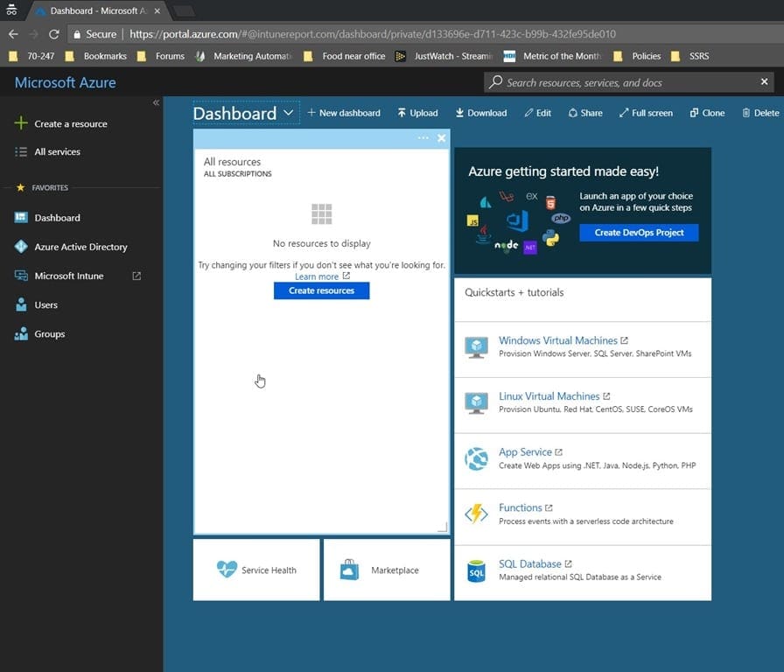Click Delete trash in dashboard toolbar
This screenshot has height=672, width=784.
760,113
